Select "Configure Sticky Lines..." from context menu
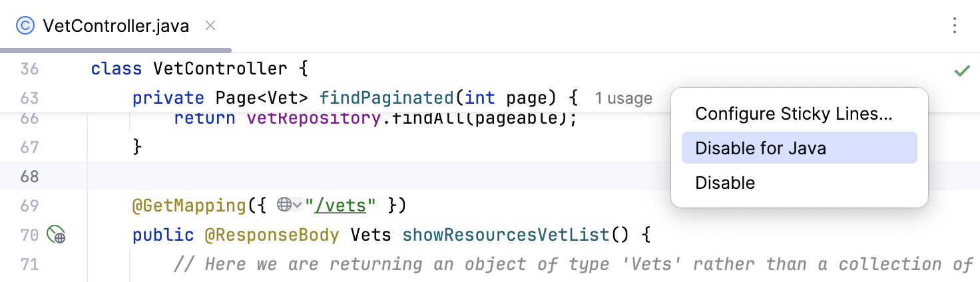This screenshot has height=282, width=980. (x=794, y=114)
